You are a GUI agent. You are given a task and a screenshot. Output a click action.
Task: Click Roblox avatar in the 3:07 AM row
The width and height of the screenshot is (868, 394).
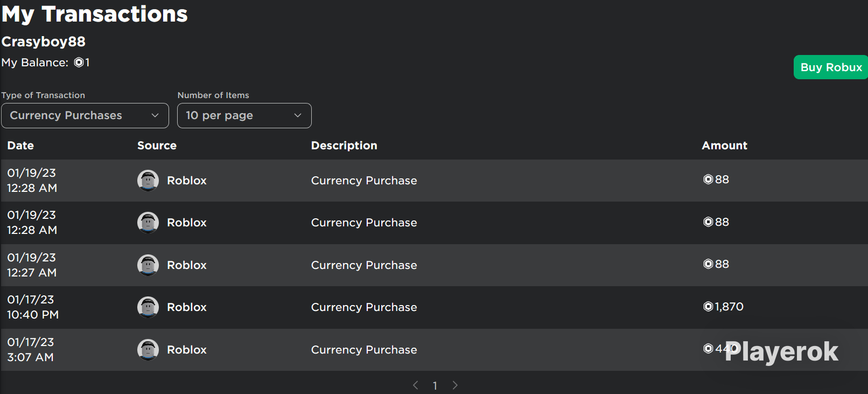pyautogui.click(x=148, y=350)
